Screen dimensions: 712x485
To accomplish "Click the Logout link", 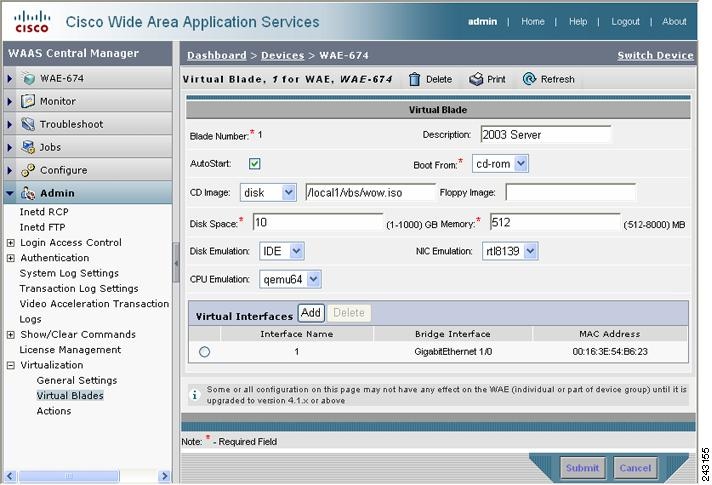I will pyautogui.click(x=625, y=21).
